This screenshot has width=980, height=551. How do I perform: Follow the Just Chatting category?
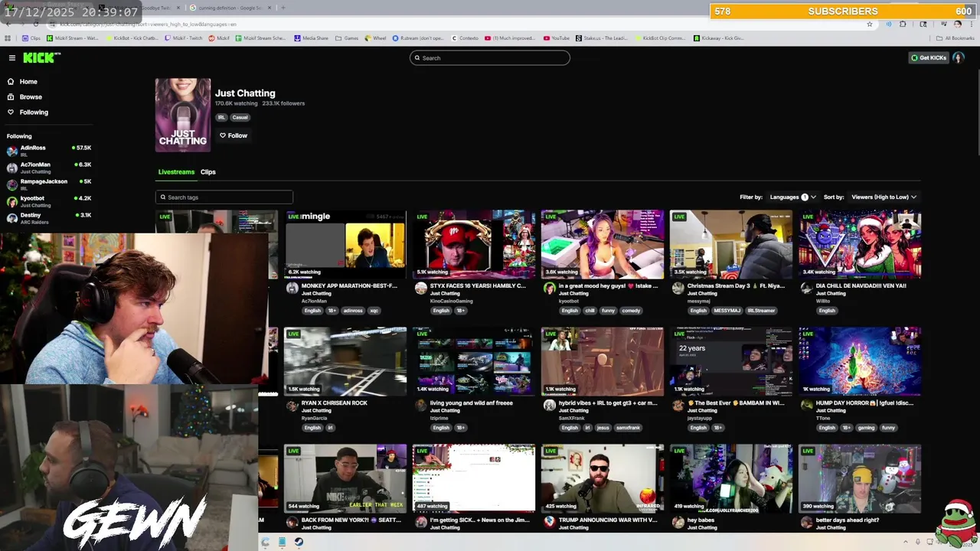[x=234, y=135]
